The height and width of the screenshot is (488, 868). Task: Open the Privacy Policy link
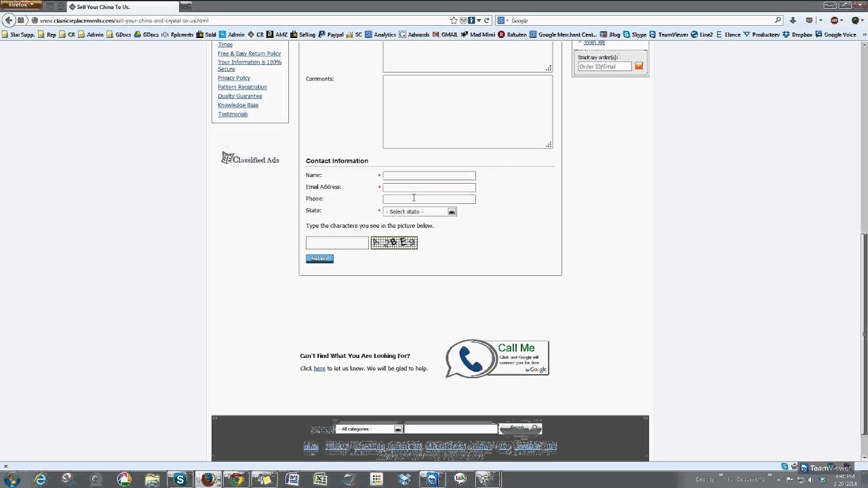tap(234, 78)
